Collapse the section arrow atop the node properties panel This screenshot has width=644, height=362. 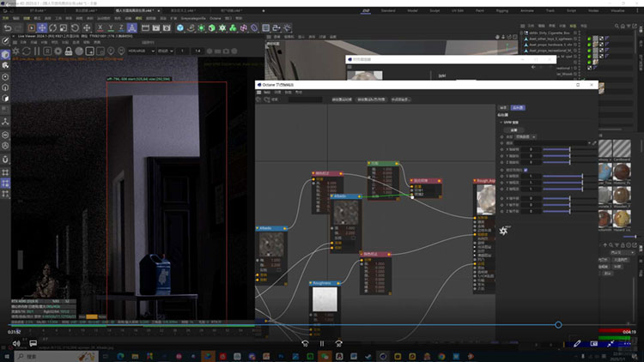501,122
